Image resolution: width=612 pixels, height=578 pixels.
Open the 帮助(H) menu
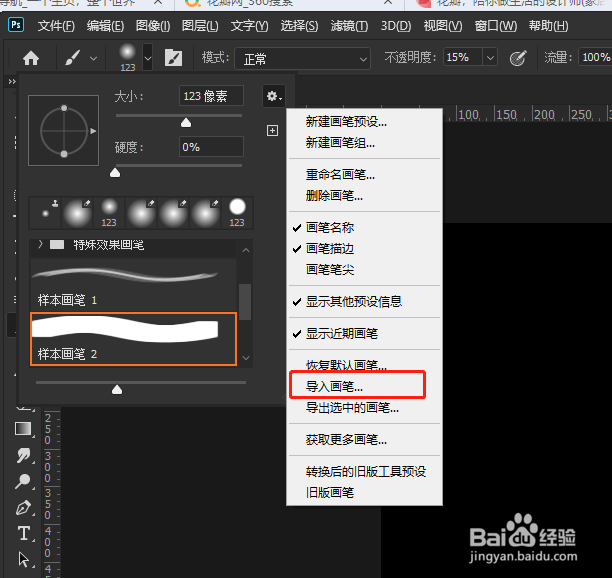(x=548, y=26)
